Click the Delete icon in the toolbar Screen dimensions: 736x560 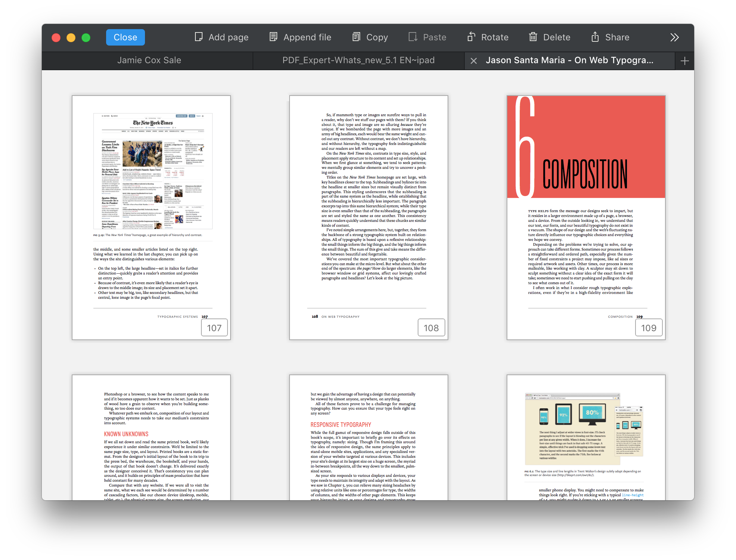coord(534,37)
